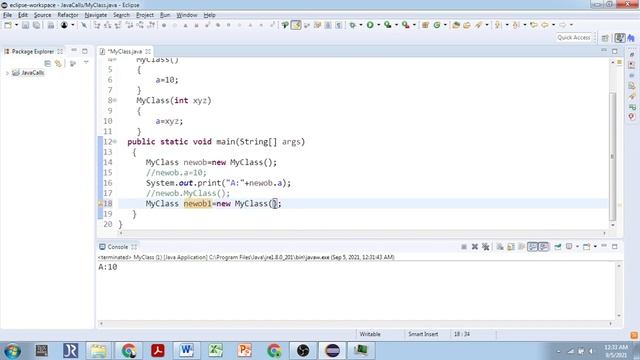Image resolution: width=640 pixels, height=360 pixels.
Task: Click the Open Task folder icon
Action: click(467, 25)
